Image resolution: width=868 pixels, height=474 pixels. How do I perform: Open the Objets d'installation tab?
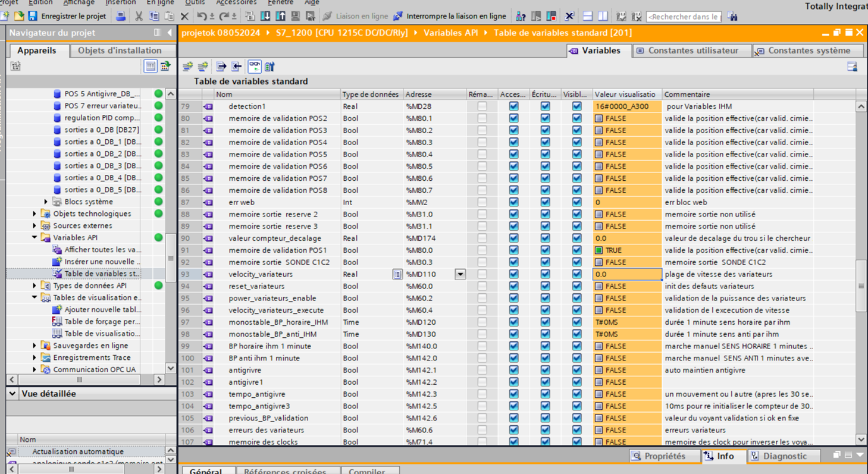120,51
